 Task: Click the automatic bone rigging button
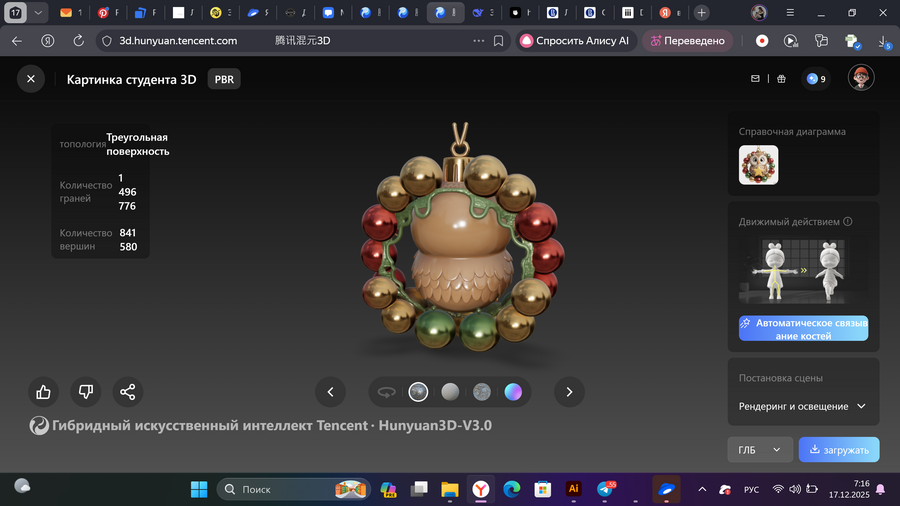click(803, 329)
